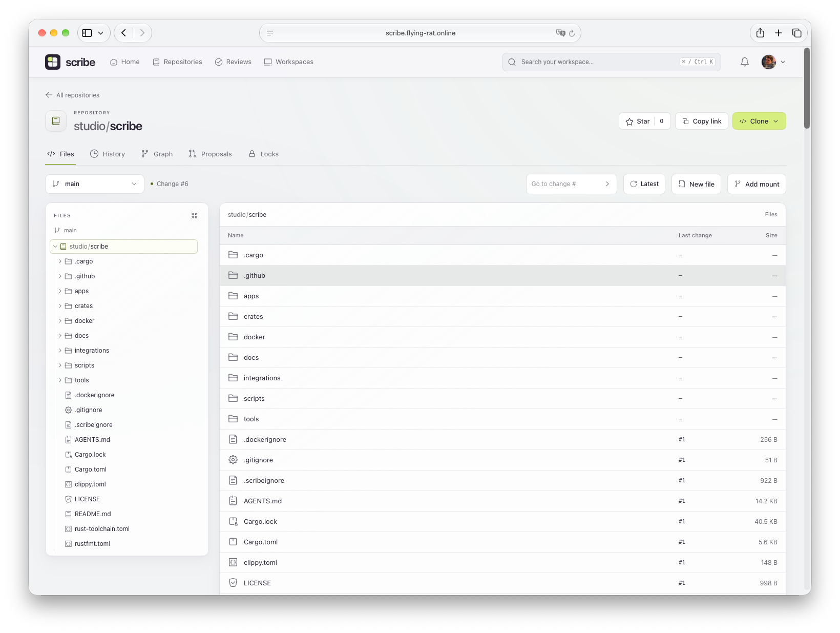Open a new Safari tab with plus
840x633 pixels.
click(x=779, y=33)
